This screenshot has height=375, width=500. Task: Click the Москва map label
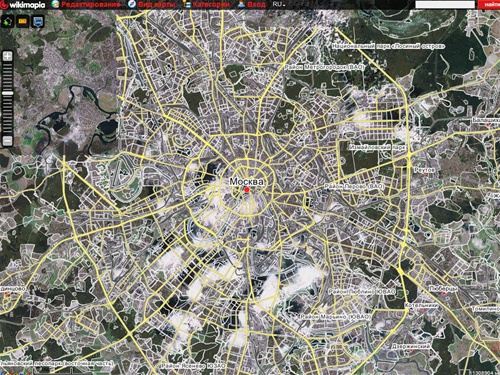click(246, 182)
